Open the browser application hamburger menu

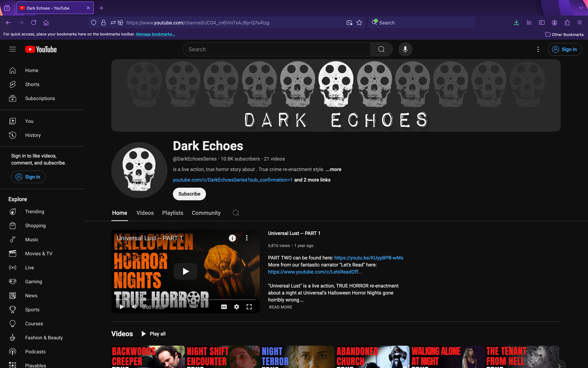[579, 23]
